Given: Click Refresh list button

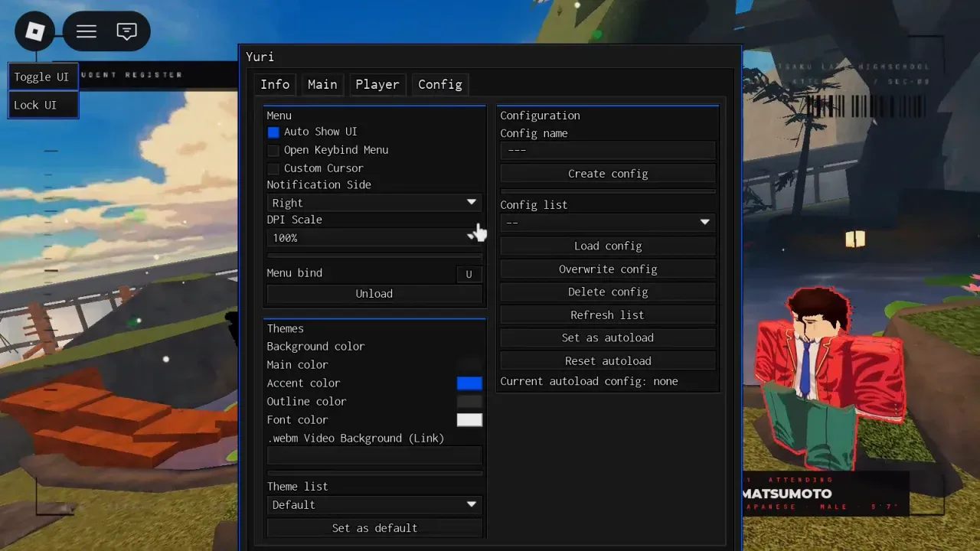Looking at the screenshot, I should click(608, 315).
